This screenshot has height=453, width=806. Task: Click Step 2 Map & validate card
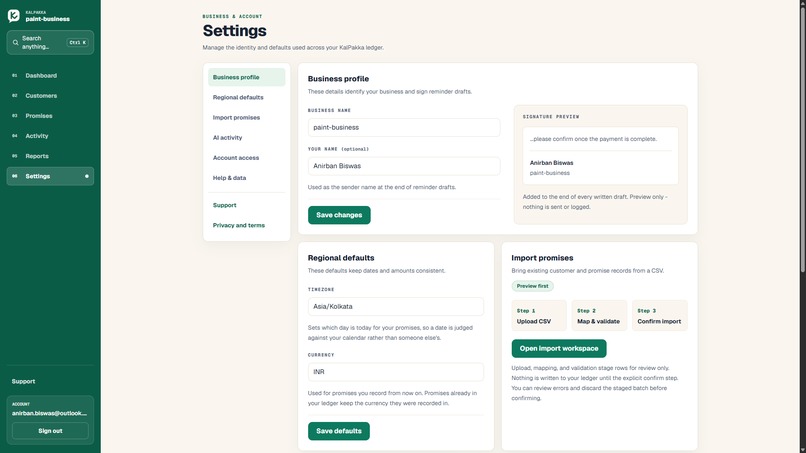pos(599,316)
